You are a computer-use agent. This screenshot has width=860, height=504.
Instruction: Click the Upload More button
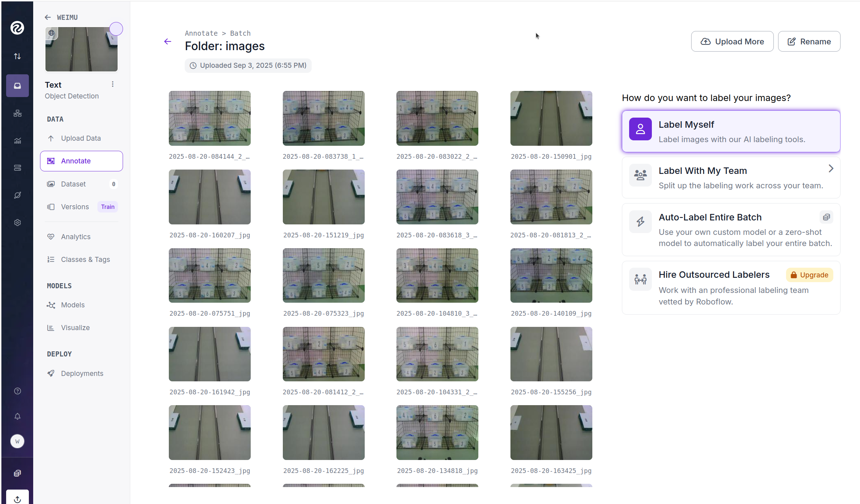pyautogui.click(x=732, y=41)
